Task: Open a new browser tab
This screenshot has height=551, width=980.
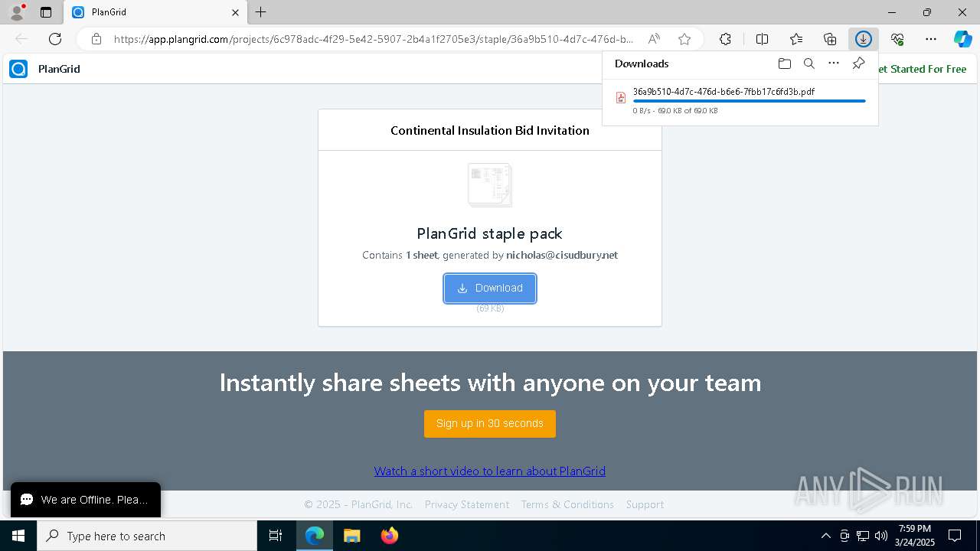Action: pos(261,12)
